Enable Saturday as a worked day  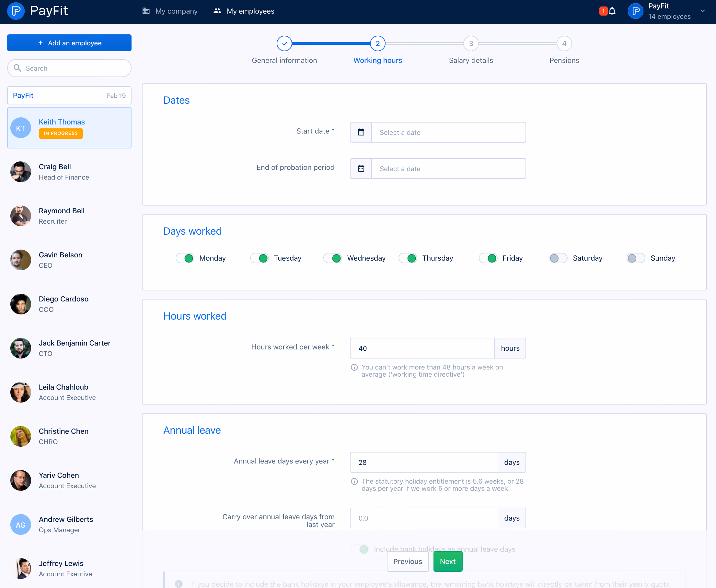[558, 258]
